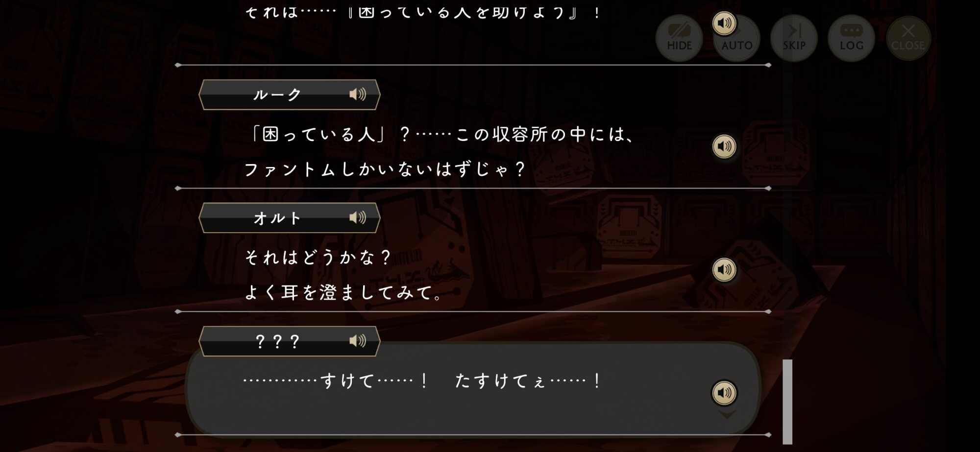Image resolution: width=980 pixels, height=452 pixels.
Task: Replay voice for たすけてぇ line
Action: click(724, 393)
